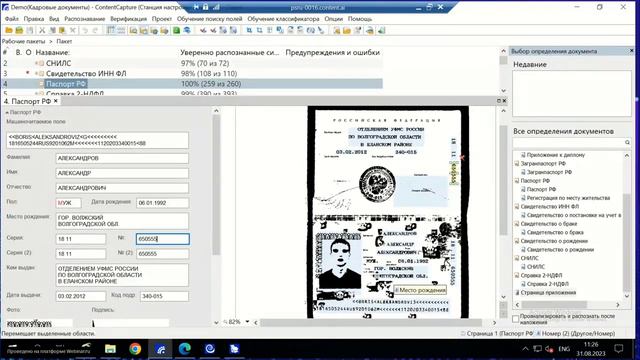Click the second red checkmark toolbar icon
Image resolution: width=640 pixels, height=360 pixels.
pyautogui.click(x=213, y=30)
